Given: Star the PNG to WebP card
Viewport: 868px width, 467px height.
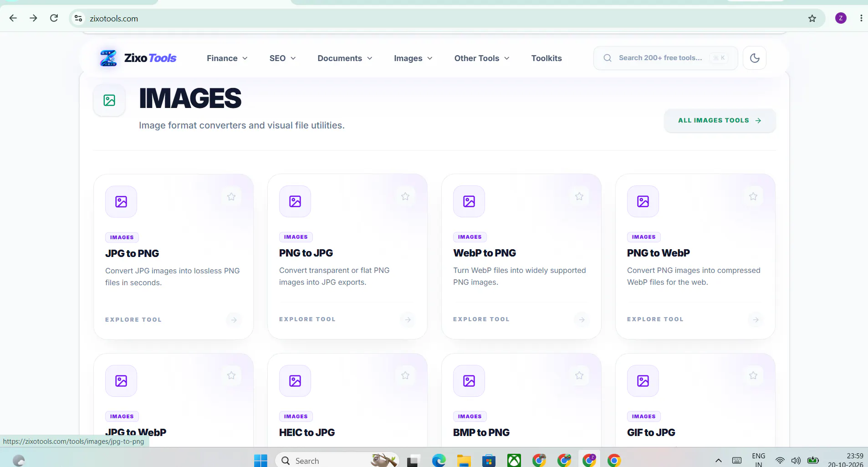Looking at the screenshot, I should click(x=753, y=196).
